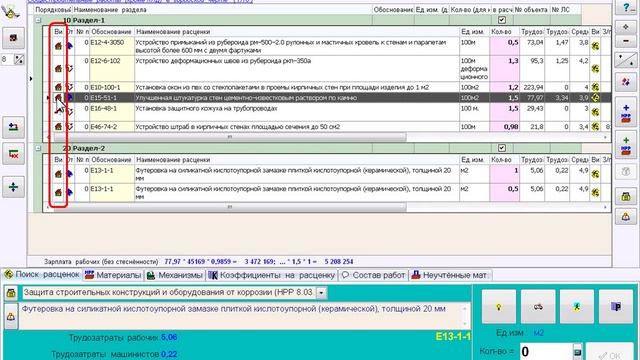Open the НРР collection dropdown arrow
Viewport: 640px width, 360px height.
pos(321,293)
